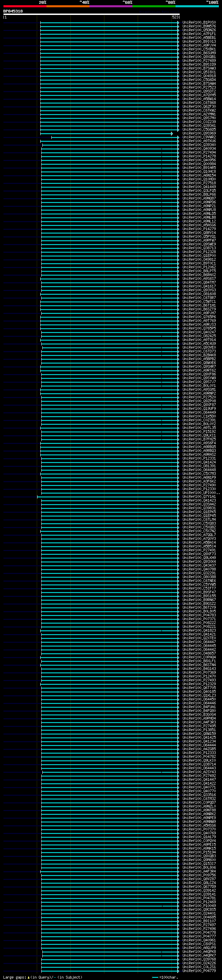This screenshot has height=980, width=222.
Task: Click the white query sequence bar
Action: click(x=92, y=15)
